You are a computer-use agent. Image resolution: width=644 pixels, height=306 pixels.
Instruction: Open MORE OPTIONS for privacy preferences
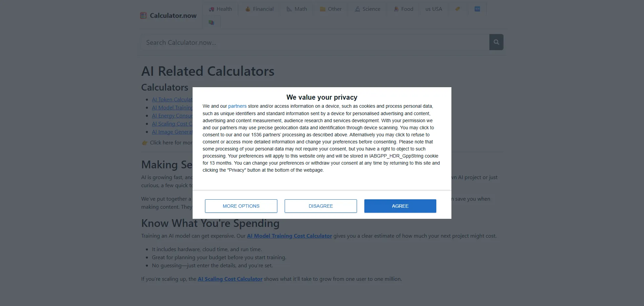click(x=241, y=206)
